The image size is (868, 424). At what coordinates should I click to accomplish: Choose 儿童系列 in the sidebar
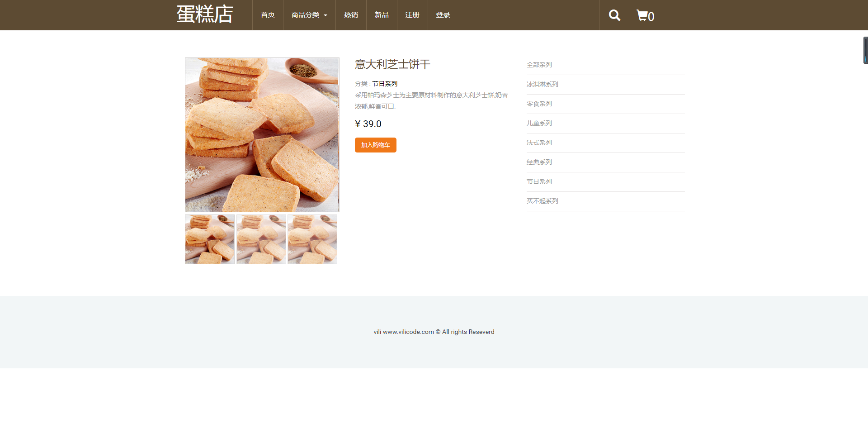point(539,123)
